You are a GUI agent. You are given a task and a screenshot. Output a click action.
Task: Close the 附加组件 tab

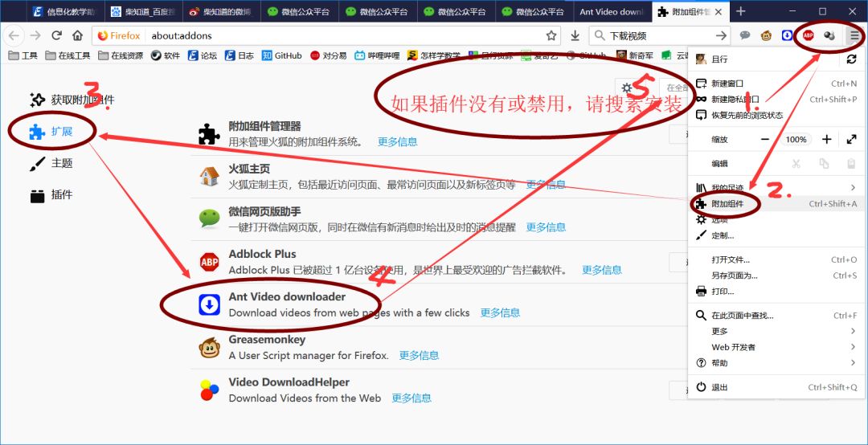pos(719,11)
